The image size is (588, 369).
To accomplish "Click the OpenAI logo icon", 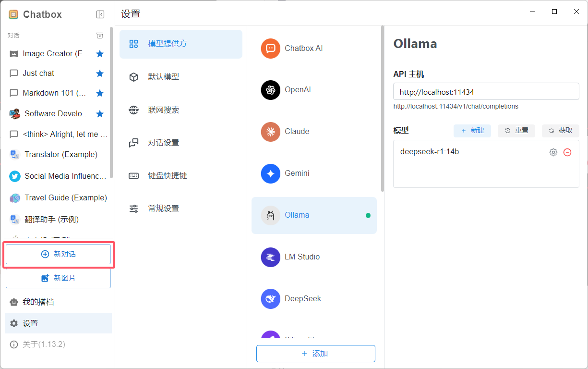I will (271, 90).
